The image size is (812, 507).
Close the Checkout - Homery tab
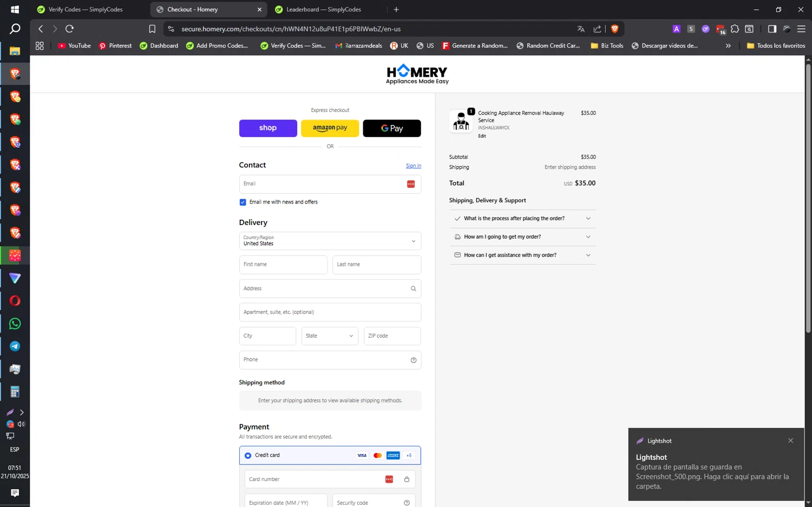259,9
